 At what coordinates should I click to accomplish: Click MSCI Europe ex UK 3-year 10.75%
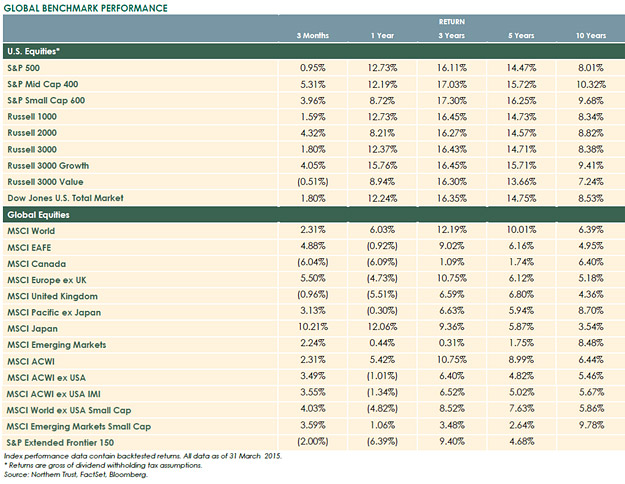[452, 278]
